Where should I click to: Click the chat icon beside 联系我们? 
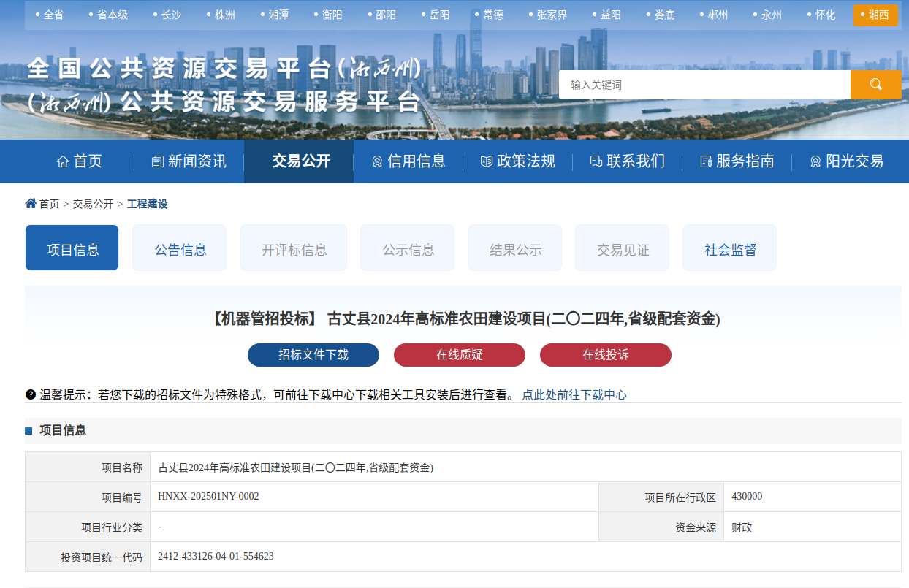pyautogui.click(x=596, y=161)
